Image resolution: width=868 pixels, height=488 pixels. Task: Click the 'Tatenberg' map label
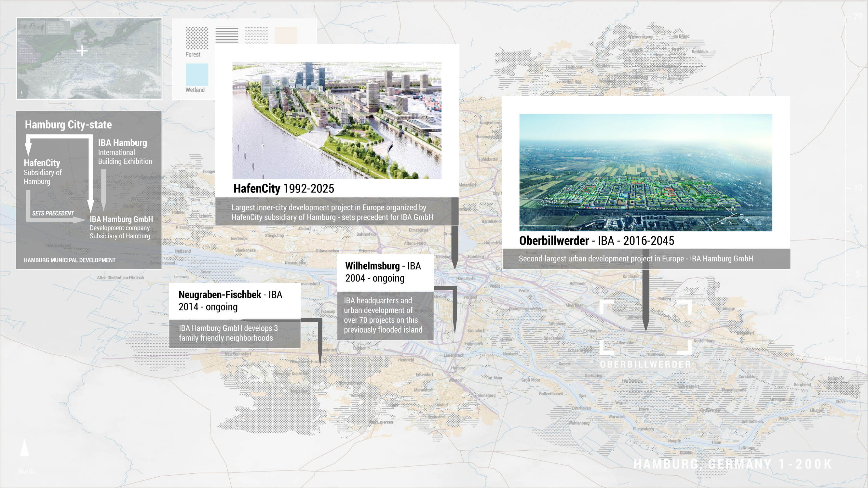556,323
